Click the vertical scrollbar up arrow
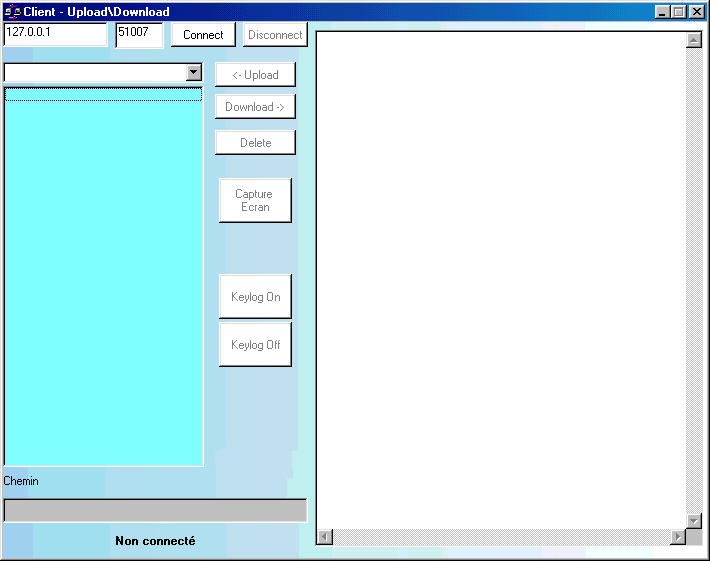The height and width of the screenshot is (561, 710). tap(694, 41)
